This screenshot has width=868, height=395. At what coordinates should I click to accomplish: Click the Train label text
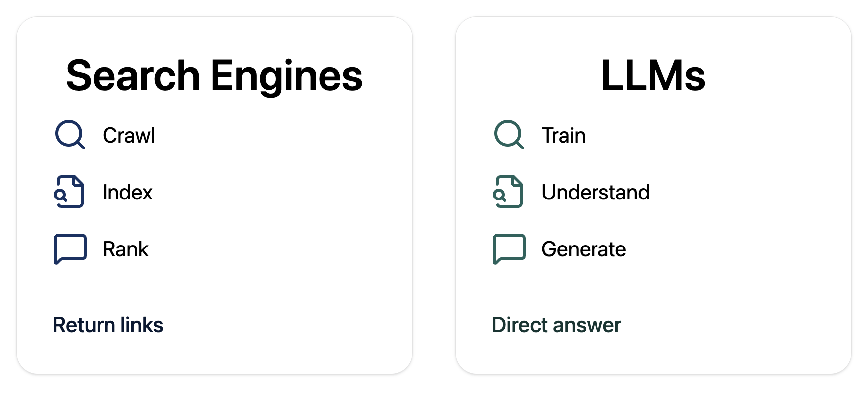click(x=563, y=135)
